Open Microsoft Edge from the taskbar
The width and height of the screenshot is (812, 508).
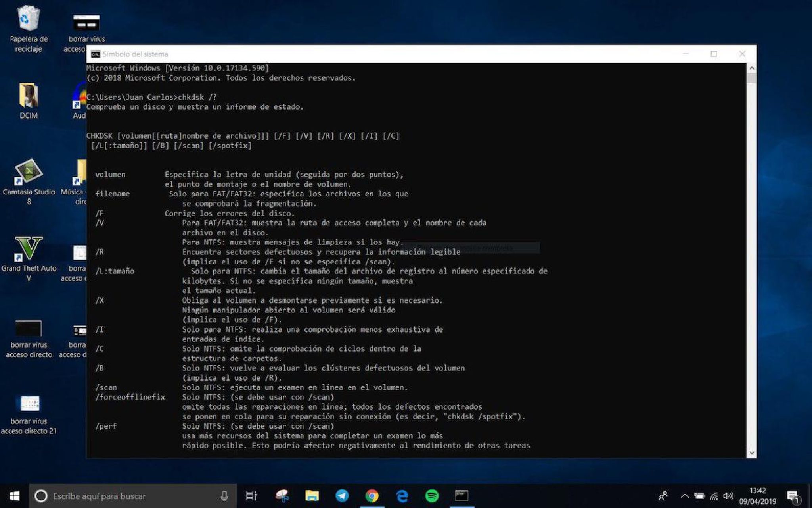point(402,496)
